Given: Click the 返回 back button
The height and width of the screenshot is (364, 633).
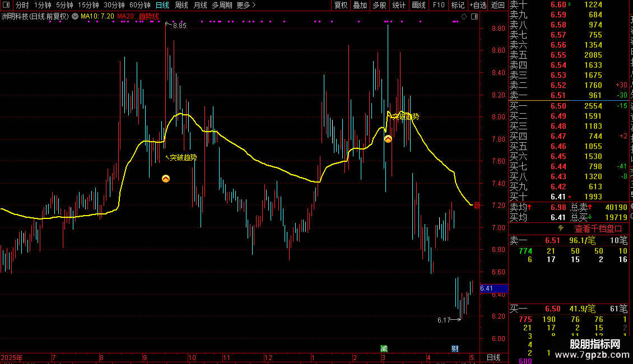Looking at the screenshot, I should coord(498,5).
